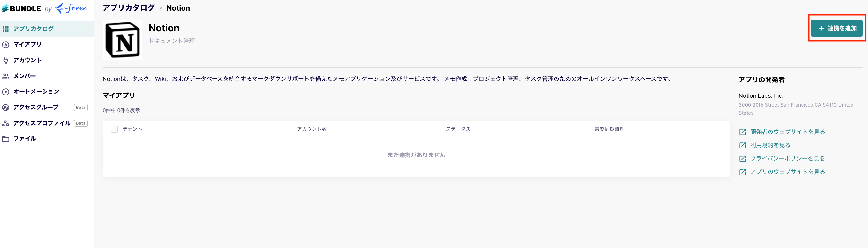Click the Notion breadcrumb label
Image resolution: width=868 pixels, height=248 pixels.
(x=178, y=8)
